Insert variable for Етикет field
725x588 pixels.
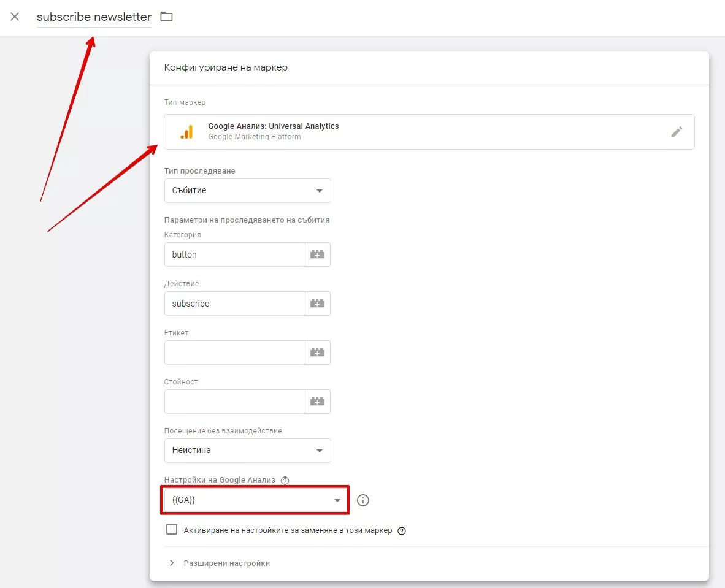pos(318,352)
